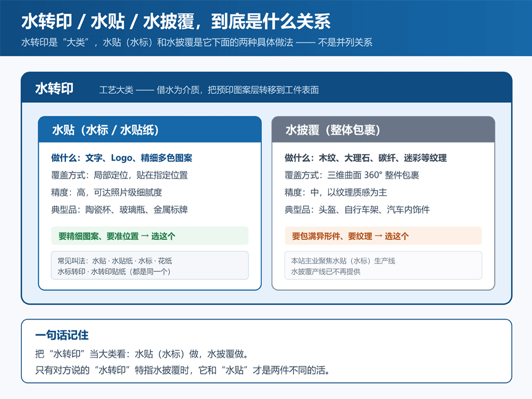This screenshot has width=532, height=399.
Task: Click subtitle starting 水转印是“大类”
Action: point(197,43)
